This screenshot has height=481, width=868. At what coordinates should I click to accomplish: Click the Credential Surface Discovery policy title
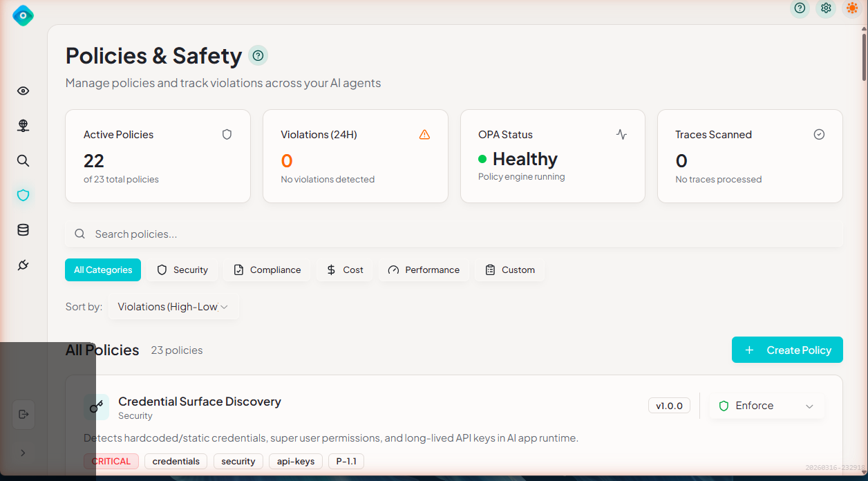(x=200, y=402)
